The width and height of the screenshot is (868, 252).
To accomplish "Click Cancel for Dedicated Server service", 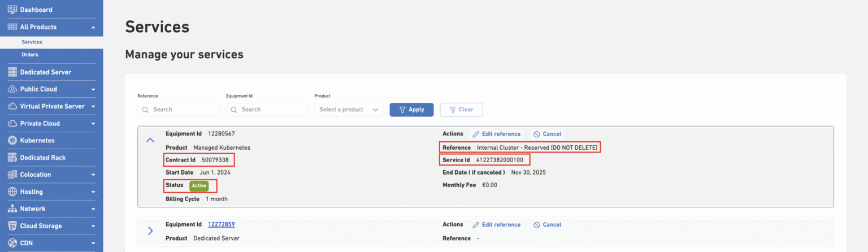I will pos(547,225).
